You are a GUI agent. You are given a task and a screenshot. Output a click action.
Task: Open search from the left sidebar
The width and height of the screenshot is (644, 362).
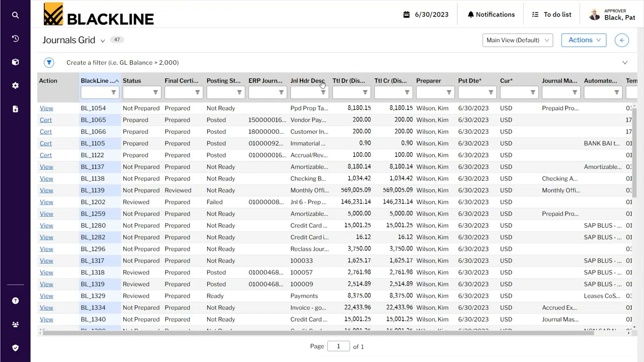15,15
